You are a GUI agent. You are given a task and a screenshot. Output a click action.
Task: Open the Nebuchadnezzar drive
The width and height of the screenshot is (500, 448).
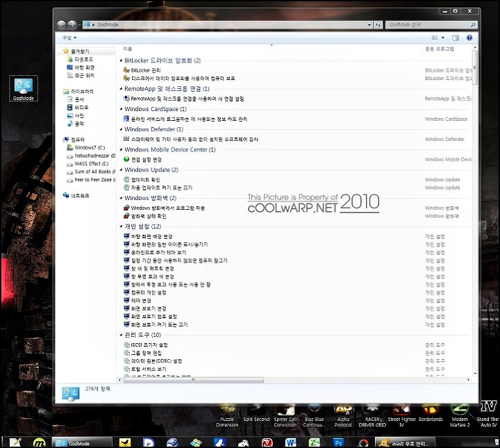point(91,156)
